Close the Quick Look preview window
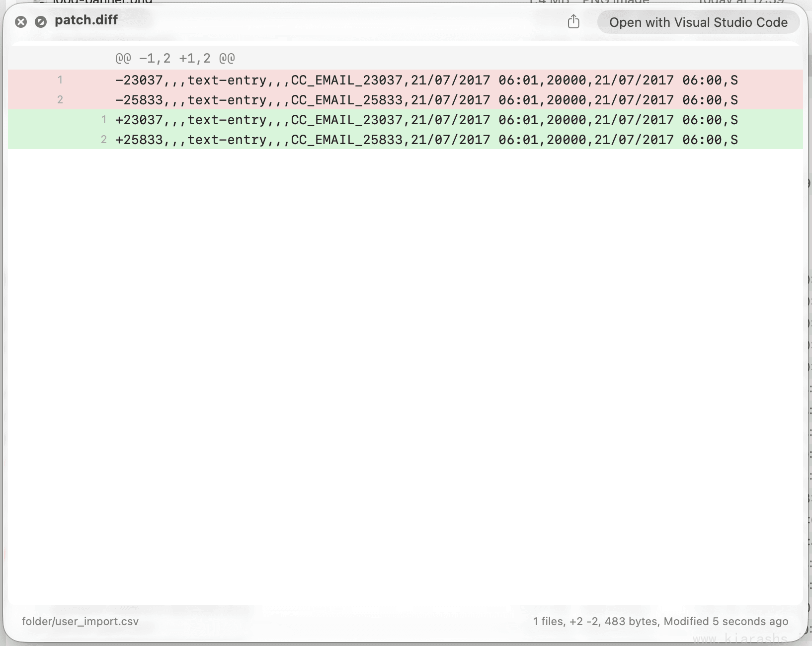This screenshot has height=646, width=812. coord(21,21)
